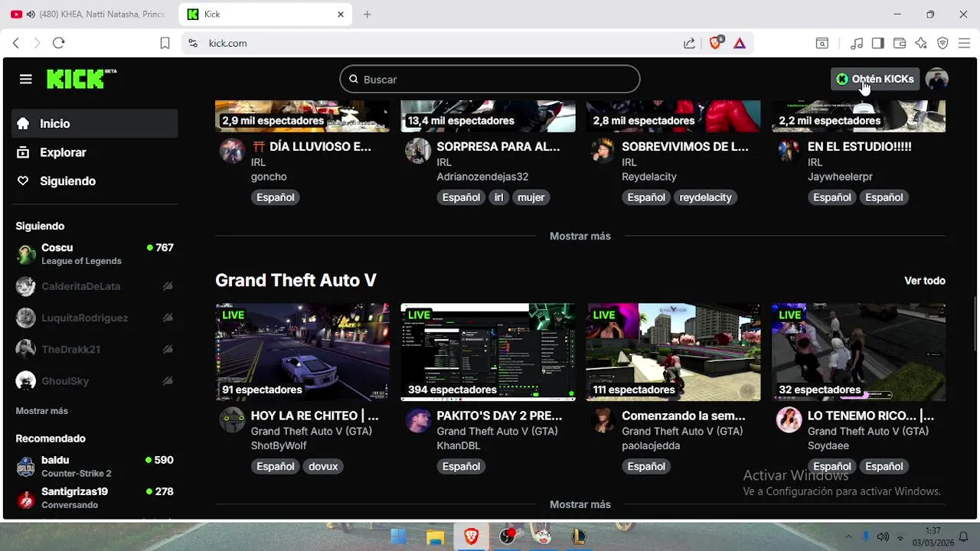The image size is (980, 551).
Task: Open Siguiendo in the sidebar navigation
Action: pos(94,181)
